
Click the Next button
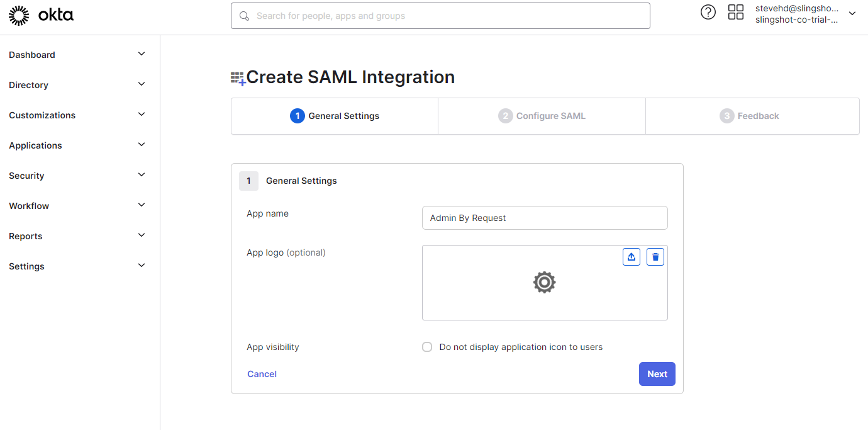click(657, 374)
